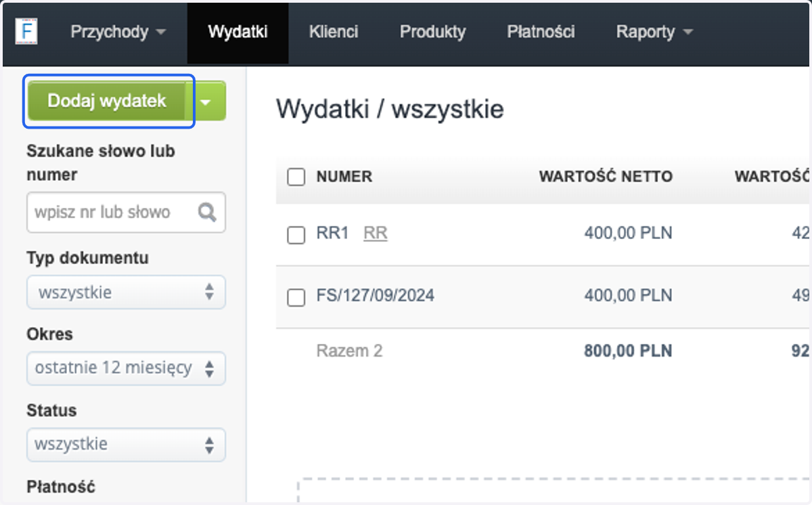The image size is (812, 505).
Task: Open the Produkty section
Action: pos(432,32)
